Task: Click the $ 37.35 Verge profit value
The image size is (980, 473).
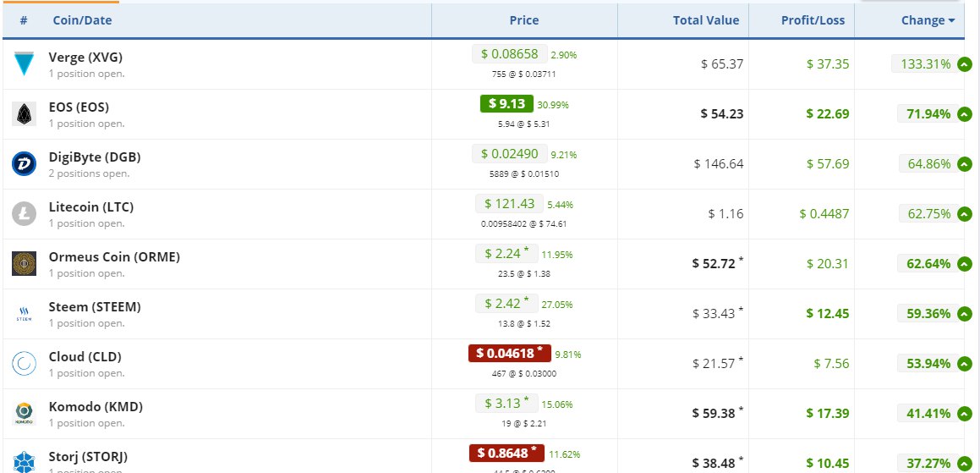Action: [x=828, y=63]
